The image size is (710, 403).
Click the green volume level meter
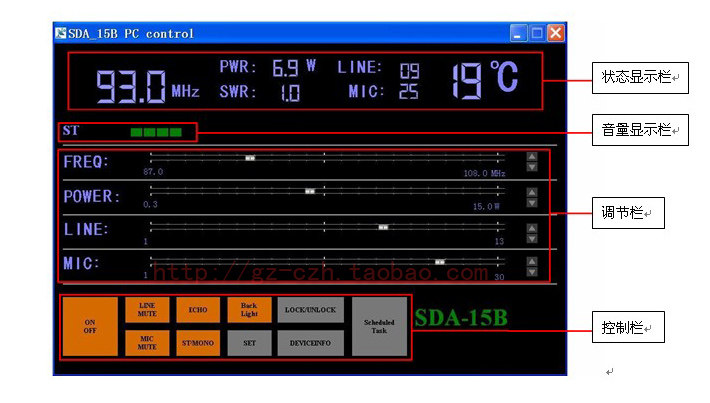pos(156,132)
